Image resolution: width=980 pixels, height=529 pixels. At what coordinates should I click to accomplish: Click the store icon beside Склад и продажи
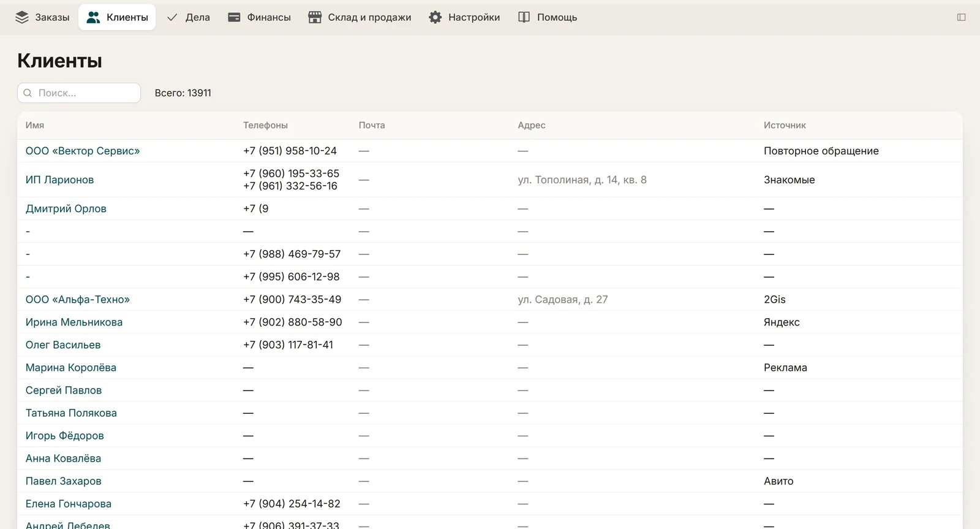pyautogui.click(x=315, y=17)
